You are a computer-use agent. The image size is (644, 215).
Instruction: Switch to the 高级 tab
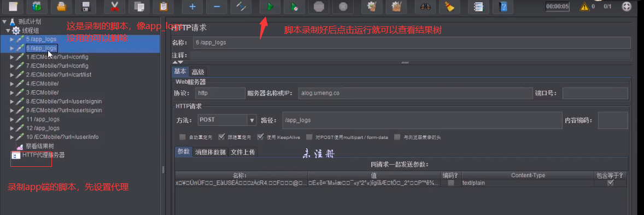point(198,72)
